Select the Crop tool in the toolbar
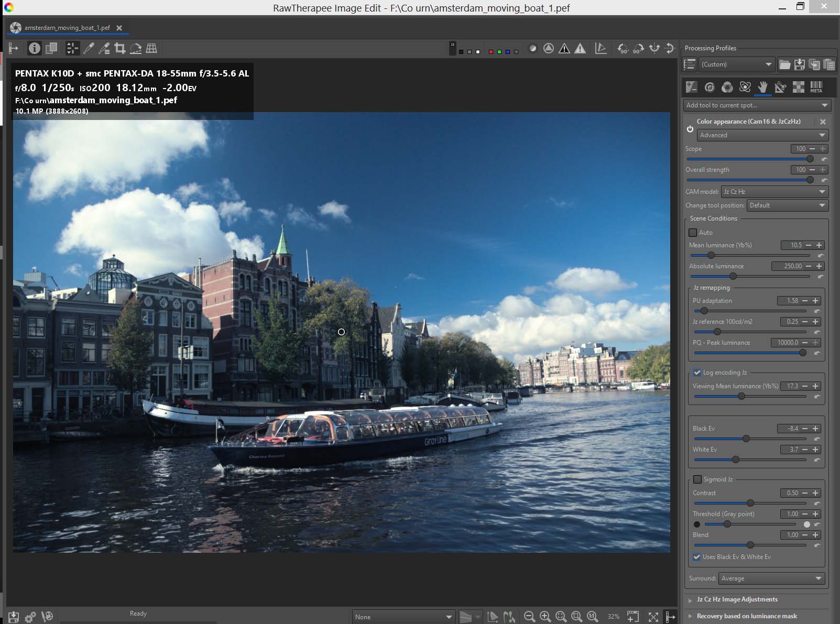840x624 pixels. [x=120, y=49]
